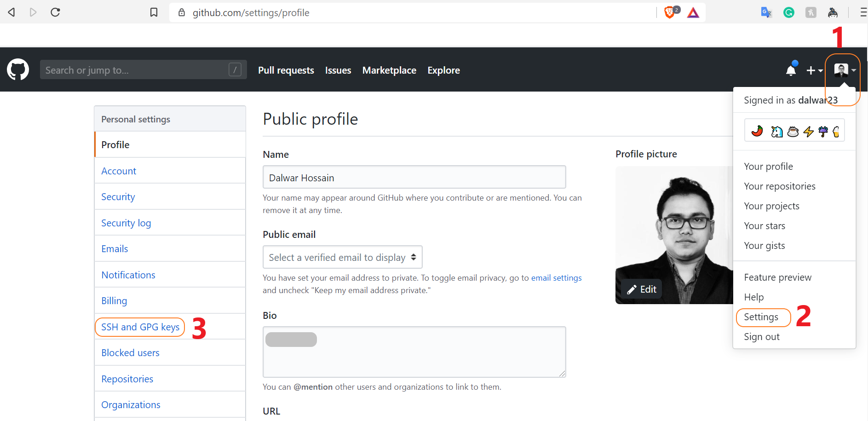This screenshot has height=421, width=868.
Task: Go back with the browser back arrow
Action: (x=12, y=12)
